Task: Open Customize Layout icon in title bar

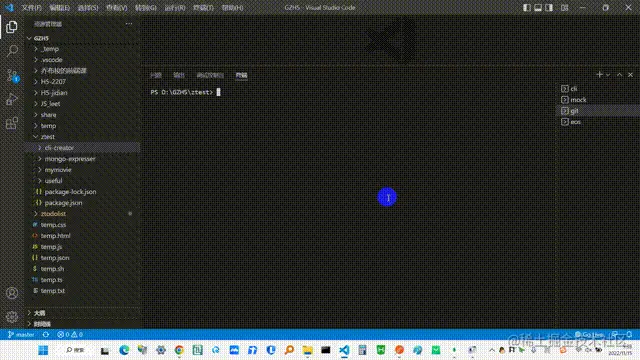Action: (x=564, y=7)
